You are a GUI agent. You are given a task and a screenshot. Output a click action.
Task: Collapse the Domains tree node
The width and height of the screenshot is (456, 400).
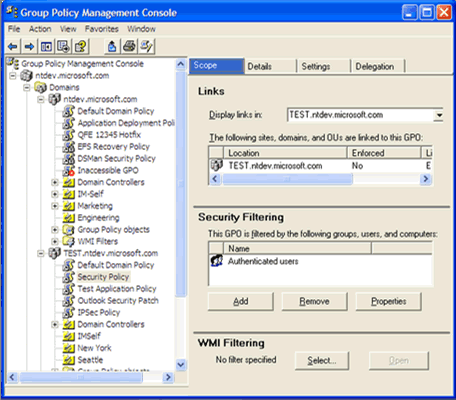coord(27,88)
